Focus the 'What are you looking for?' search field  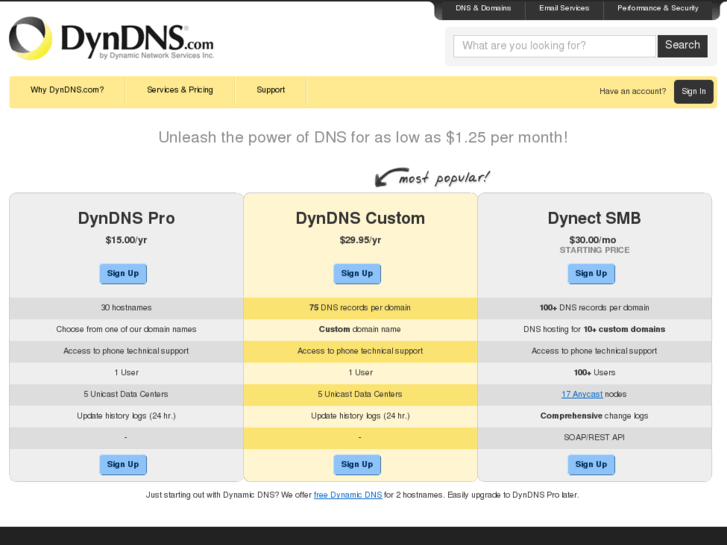pyautogui.click(x=555, y=46)
